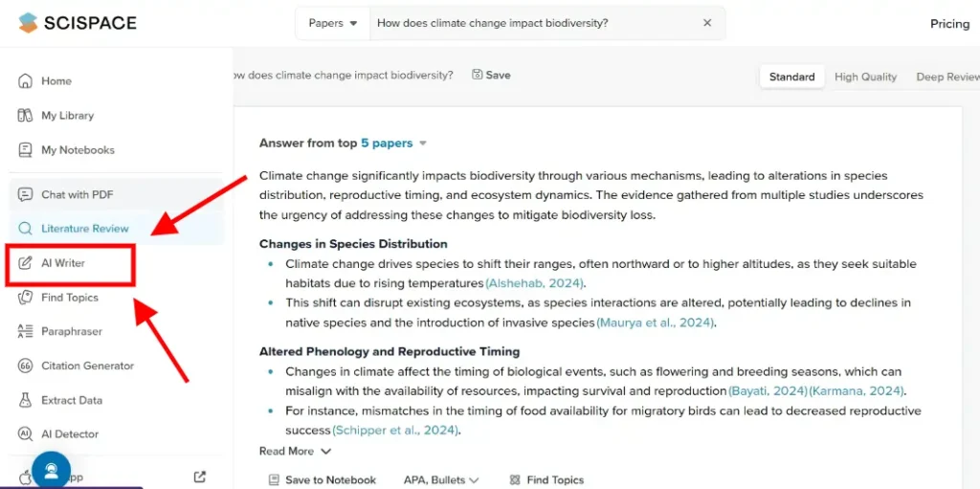Screen dimensions: 980x489
Task: Open the Papers search type dropdown
Action: pos(332,23)
